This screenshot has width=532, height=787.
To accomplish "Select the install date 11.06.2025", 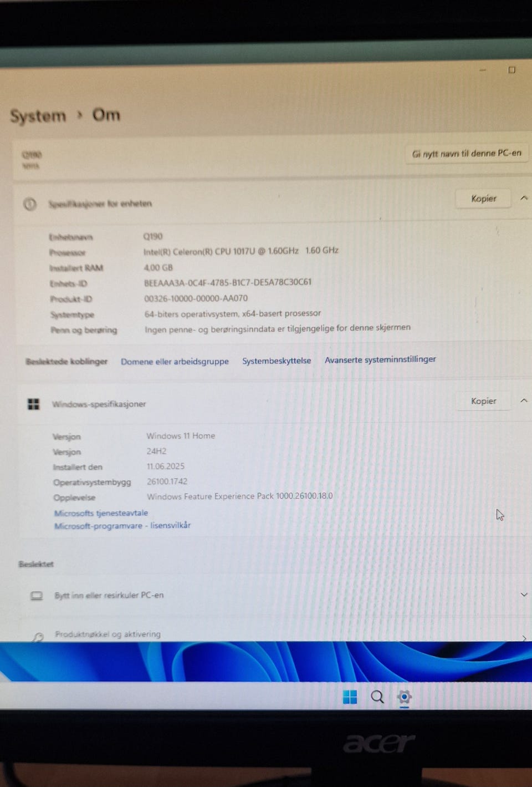I will 166,466.
